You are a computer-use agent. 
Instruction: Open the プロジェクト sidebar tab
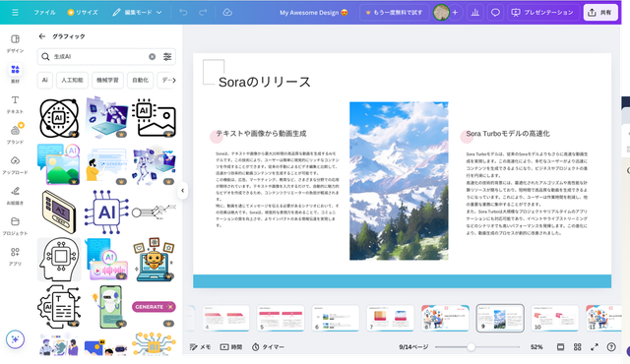15,226
